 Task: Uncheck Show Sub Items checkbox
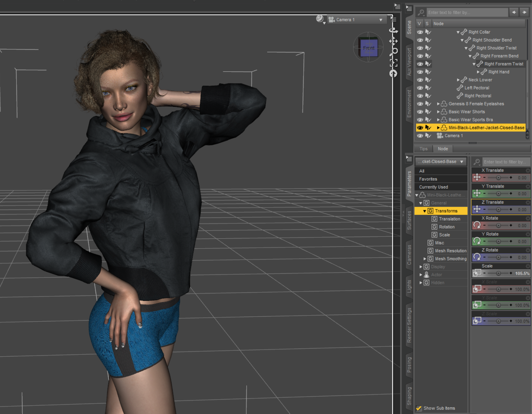(x=419, y=408)
